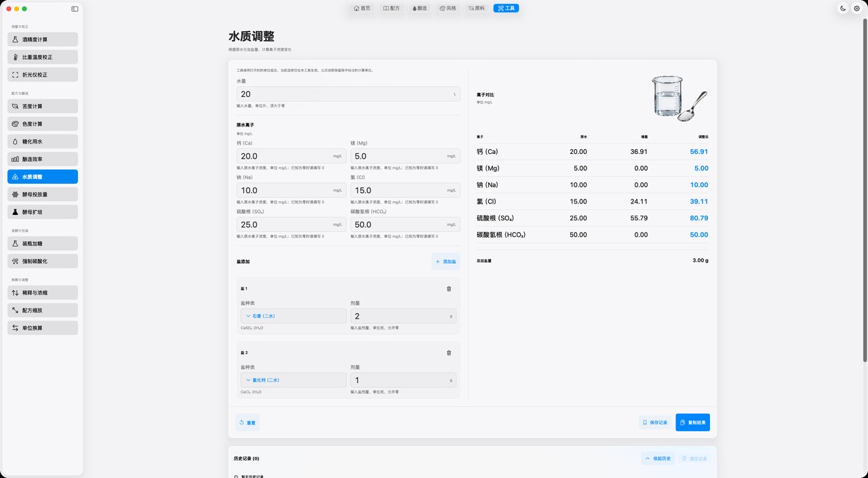Switch to dark mode via moon icon
868x478 pixels.
[x=843, y=8]
